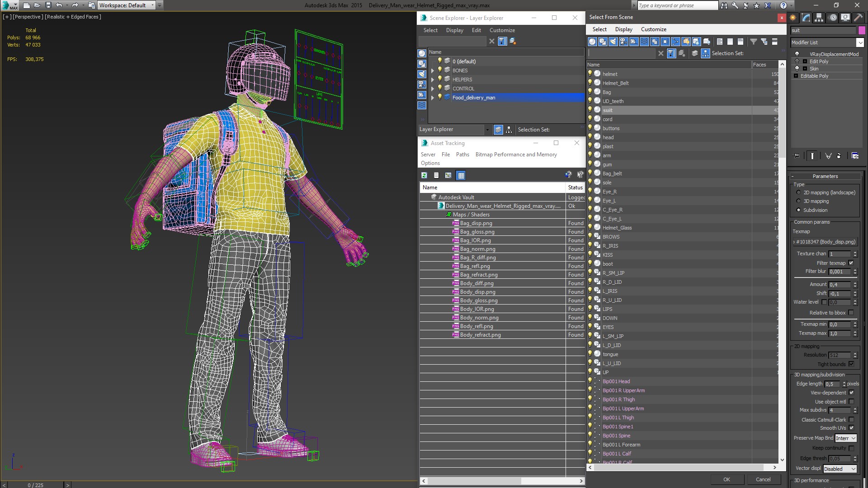Open the Hierarchy command panel tab
This screenshot has width=868, height=488.
819,18
